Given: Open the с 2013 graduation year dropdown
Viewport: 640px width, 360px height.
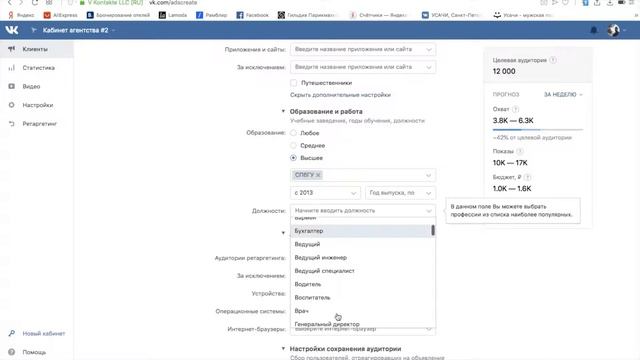Looking at the screenshot, I should pyautogui.click(x=325, y=193).
